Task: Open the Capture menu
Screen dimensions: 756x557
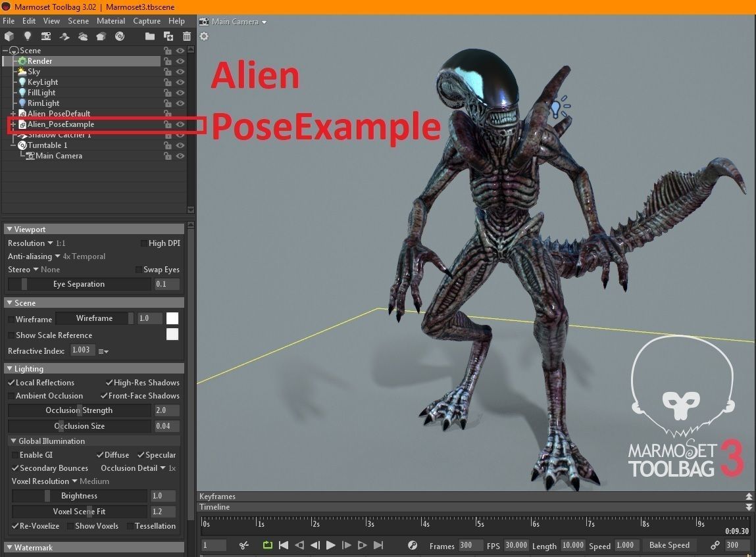Action: point(147,21)
